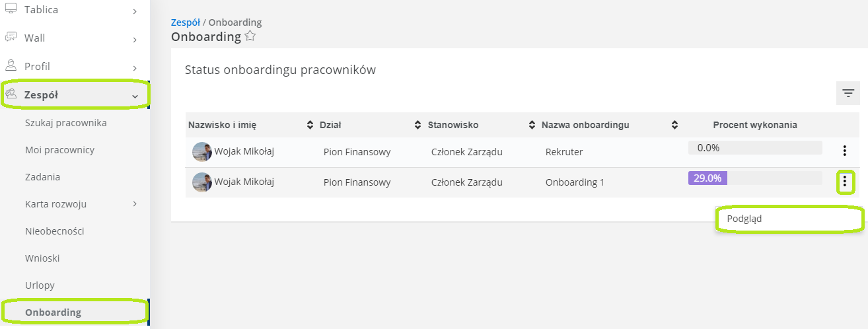Viewport: 868px width, 329px height.
Task: Go to Urlopy in sidebar
Action: click(40, 285)
